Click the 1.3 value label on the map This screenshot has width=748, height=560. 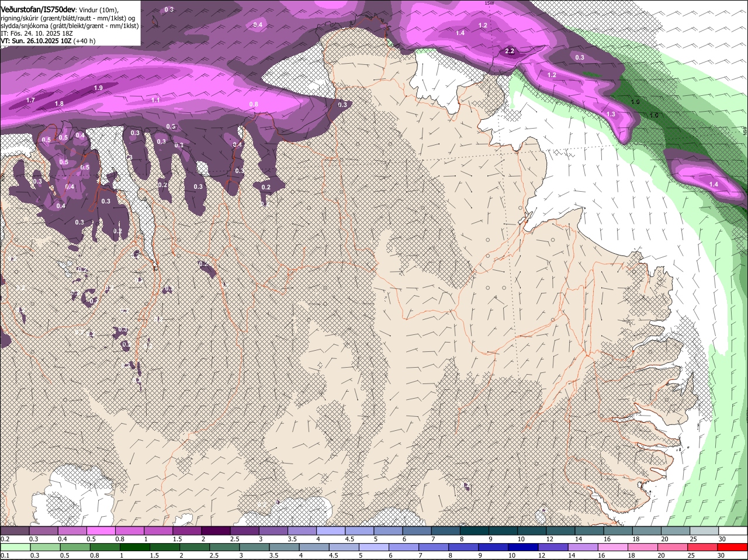click(x=611, y=114)
